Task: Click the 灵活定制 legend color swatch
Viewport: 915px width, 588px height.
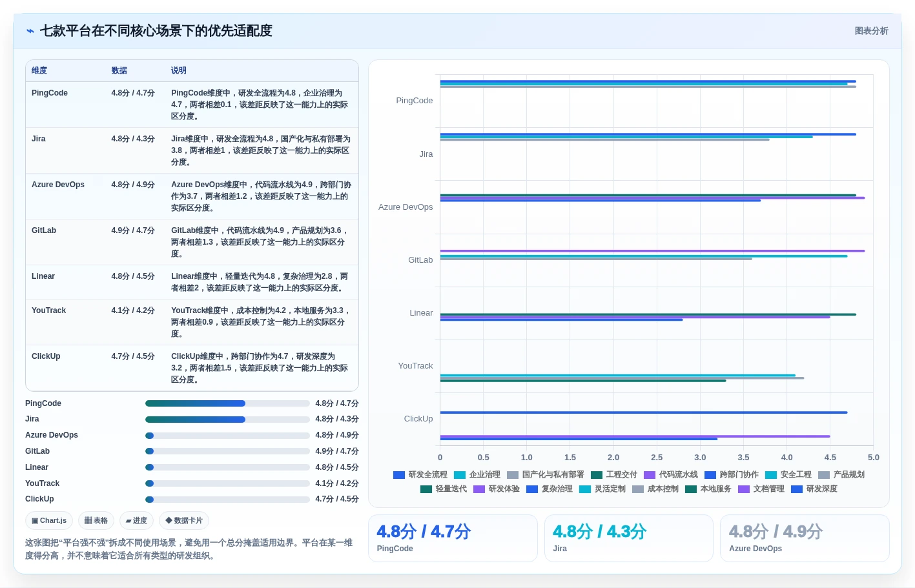Action: coord(585,489)
